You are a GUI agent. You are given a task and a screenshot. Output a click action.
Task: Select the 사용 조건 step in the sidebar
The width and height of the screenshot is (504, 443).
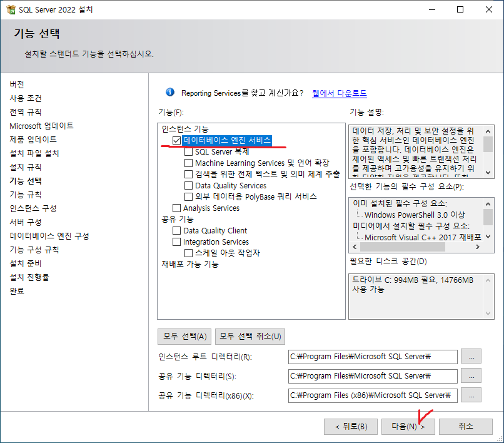pos(26,98)
